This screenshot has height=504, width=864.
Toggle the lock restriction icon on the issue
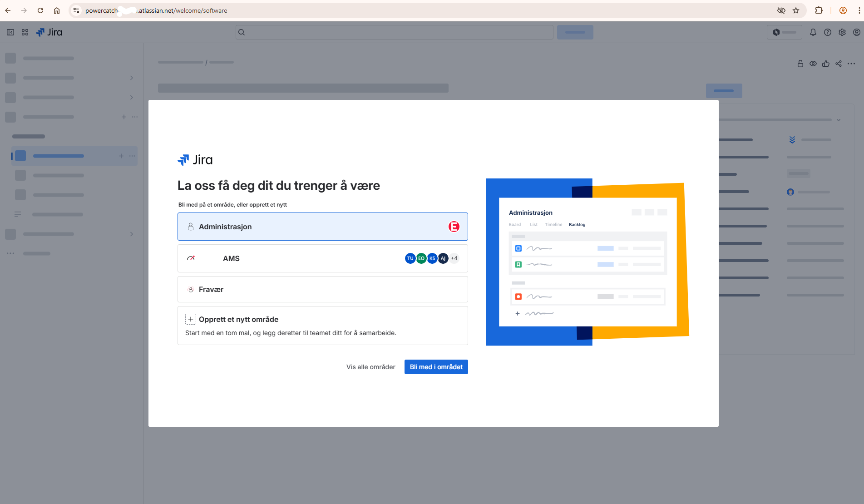pos(800,64)
